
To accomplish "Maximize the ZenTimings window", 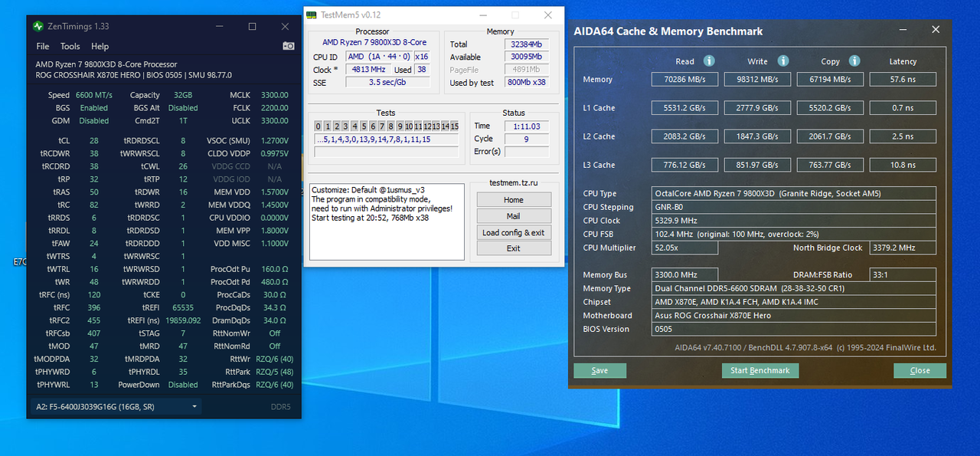I will click(x=252, y=26).
